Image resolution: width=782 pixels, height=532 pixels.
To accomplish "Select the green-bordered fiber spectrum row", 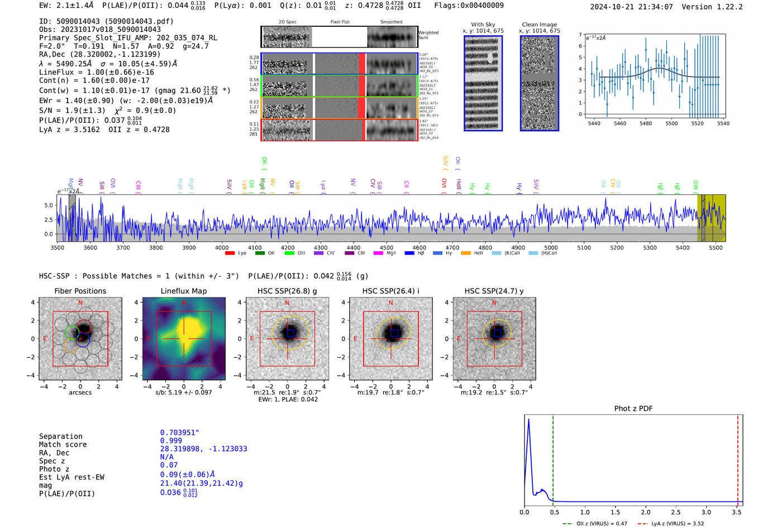I will pyautogui.click(x=340, y=86).
